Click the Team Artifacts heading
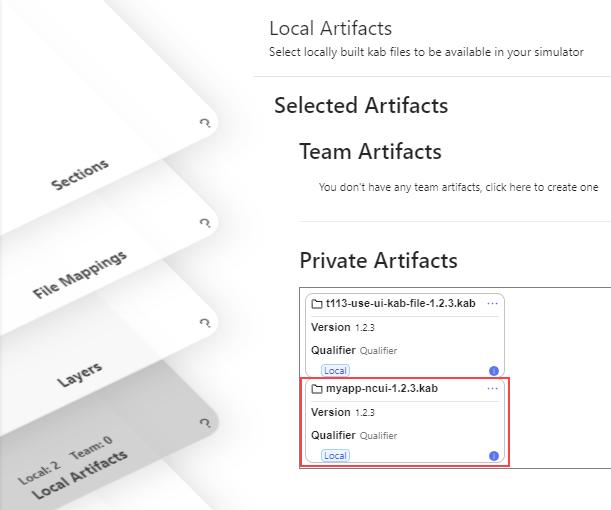The image size is (611, 510). click(x=370, y=151)
